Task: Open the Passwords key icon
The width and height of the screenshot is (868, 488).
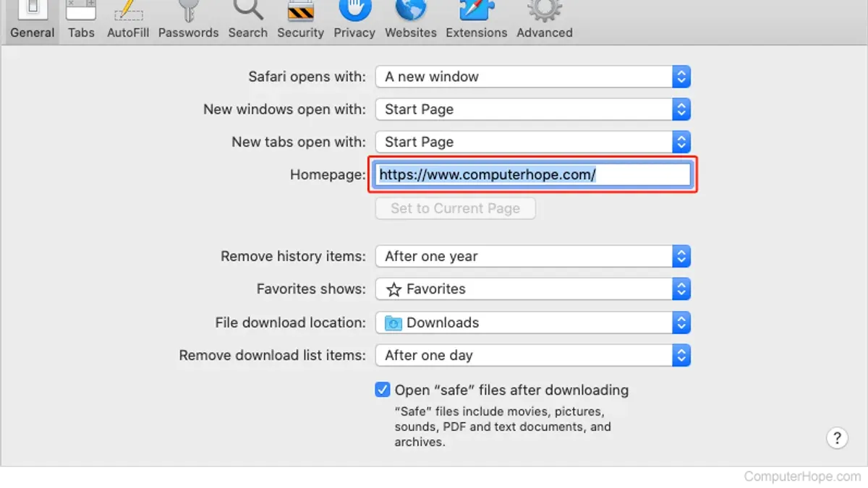Action: tap(188, 10)
